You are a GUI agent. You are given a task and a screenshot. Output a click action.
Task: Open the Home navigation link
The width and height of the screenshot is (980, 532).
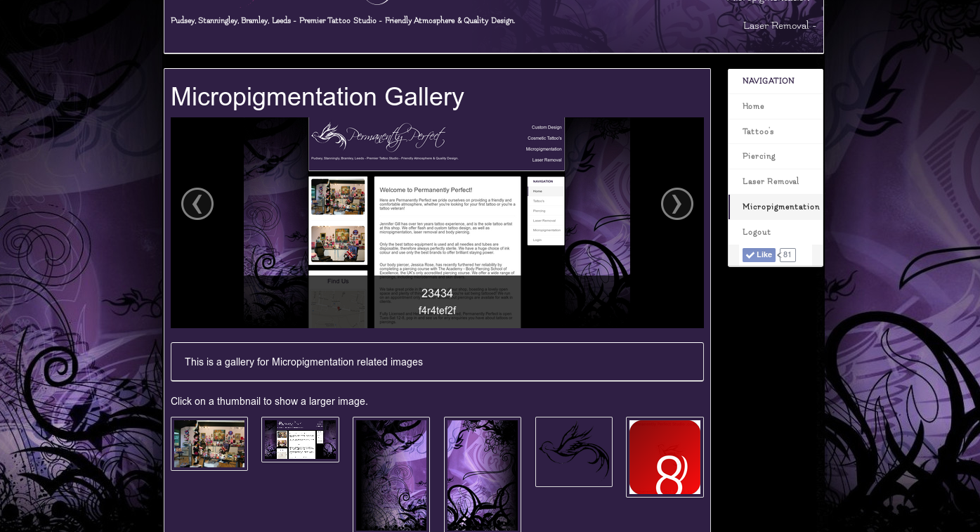pyautogui.click(x=753, y=106)
